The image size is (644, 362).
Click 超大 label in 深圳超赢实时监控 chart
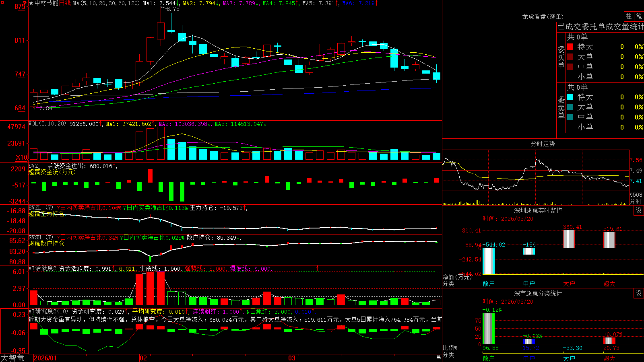609,284
